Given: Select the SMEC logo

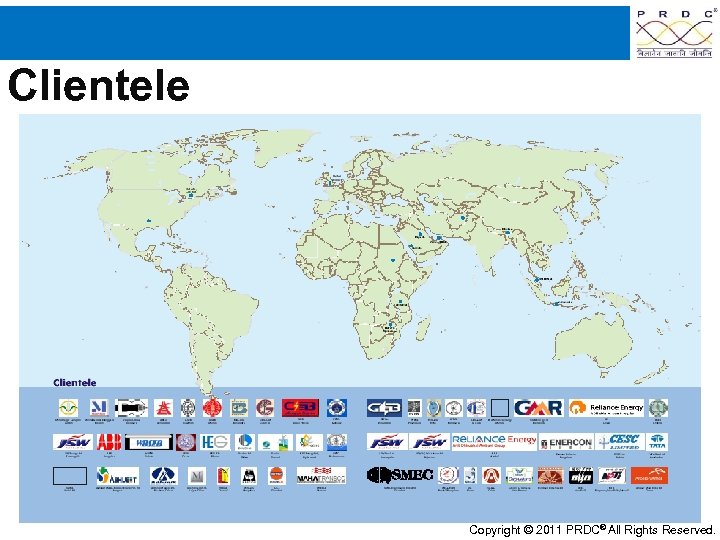Looking at the screenshot, I should (x=400, y=475).
